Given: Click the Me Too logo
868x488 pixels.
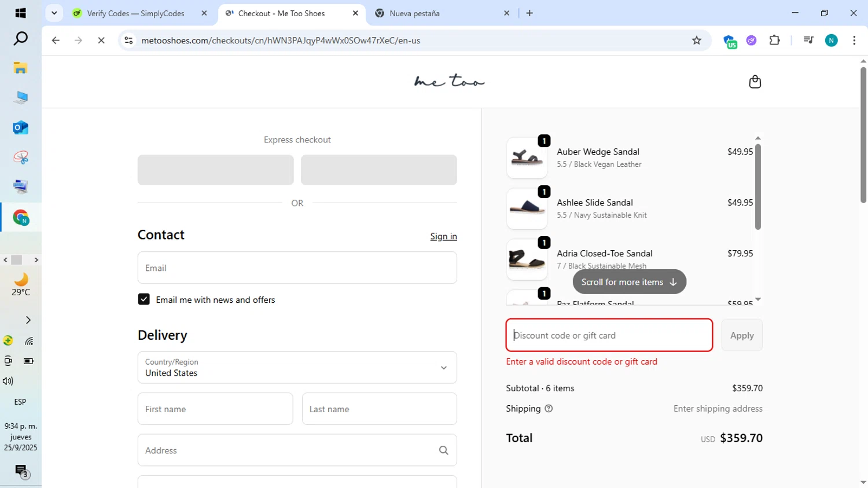Looking at the screenshot, I should (x=450, y=81).
